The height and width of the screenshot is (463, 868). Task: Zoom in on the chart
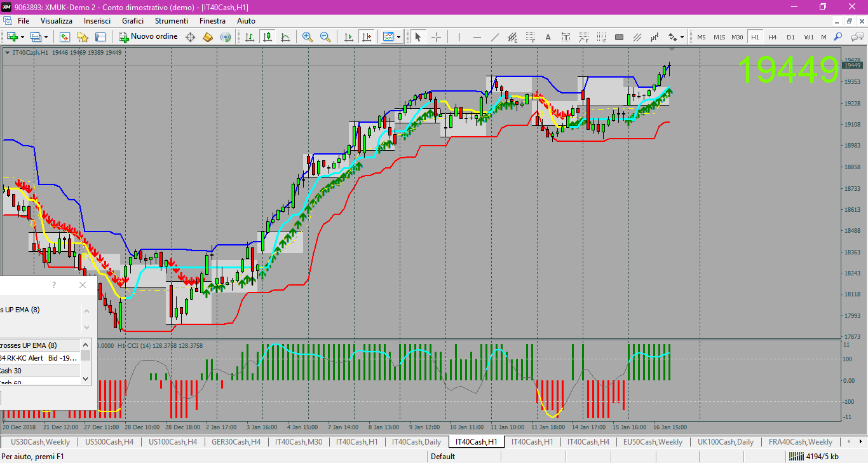click(x=308, y=37)
